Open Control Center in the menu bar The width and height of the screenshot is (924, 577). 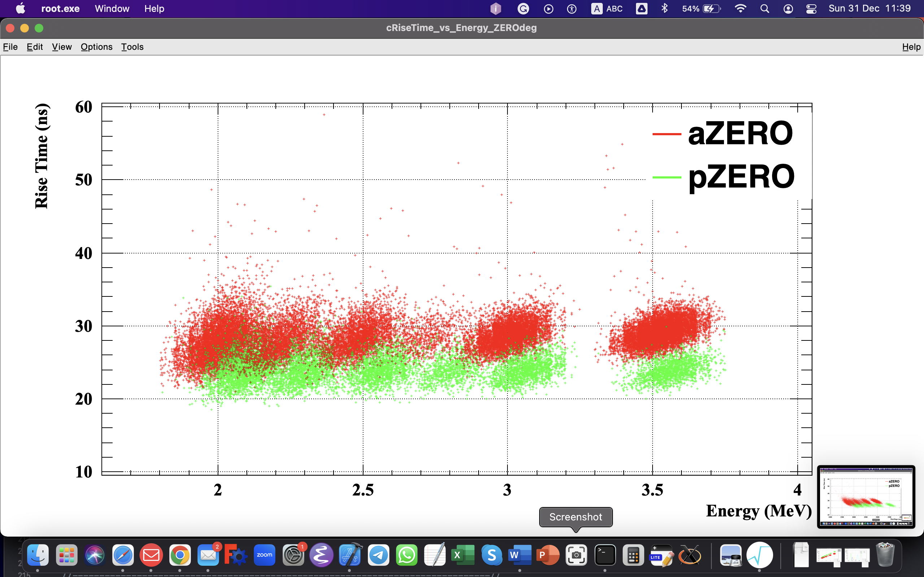[811, 9]
